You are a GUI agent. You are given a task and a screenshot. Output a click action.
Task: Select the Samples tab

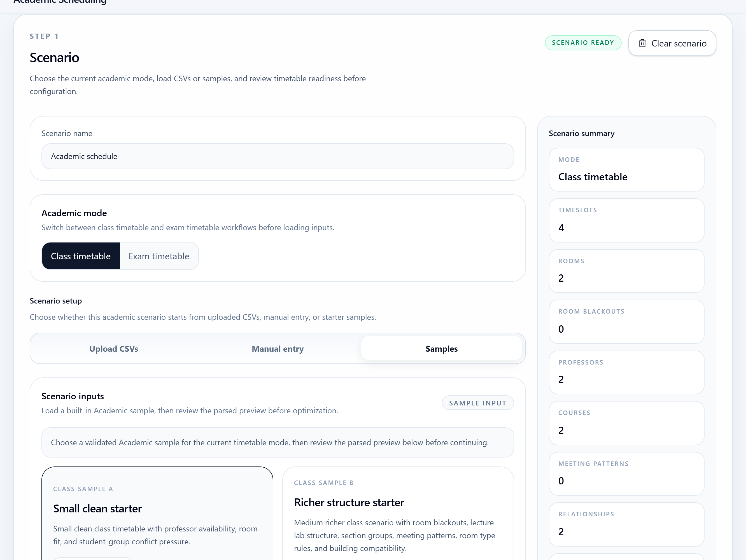441,349
